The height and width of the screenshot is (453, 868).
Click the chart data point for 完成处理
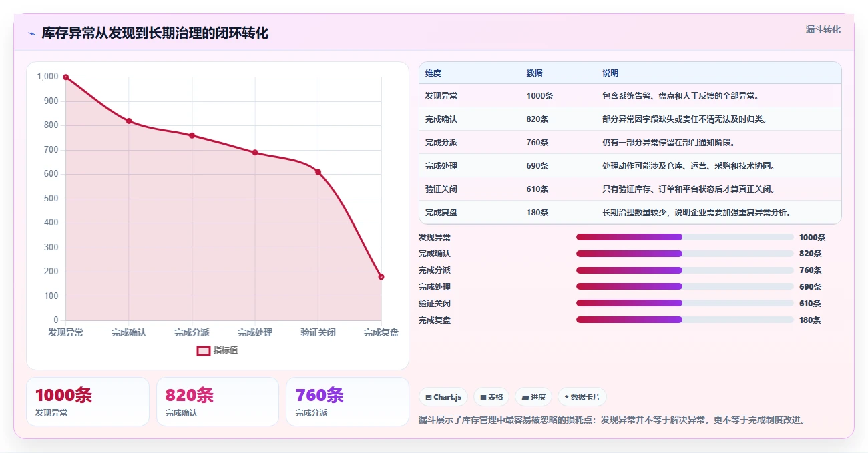coord(255,153)
